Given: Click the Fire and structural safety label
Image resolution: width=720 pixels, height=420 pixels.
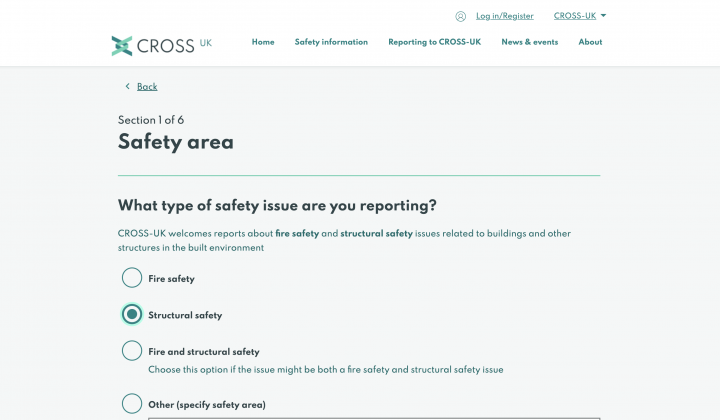Looking at the screenshot, I should click(x=204, y=352).
